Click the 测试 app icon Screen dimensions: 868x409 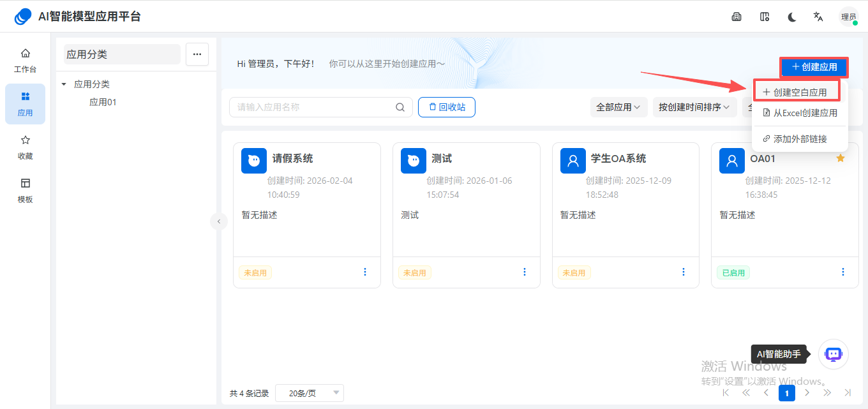pyautogui.click(x=414, y=161)
